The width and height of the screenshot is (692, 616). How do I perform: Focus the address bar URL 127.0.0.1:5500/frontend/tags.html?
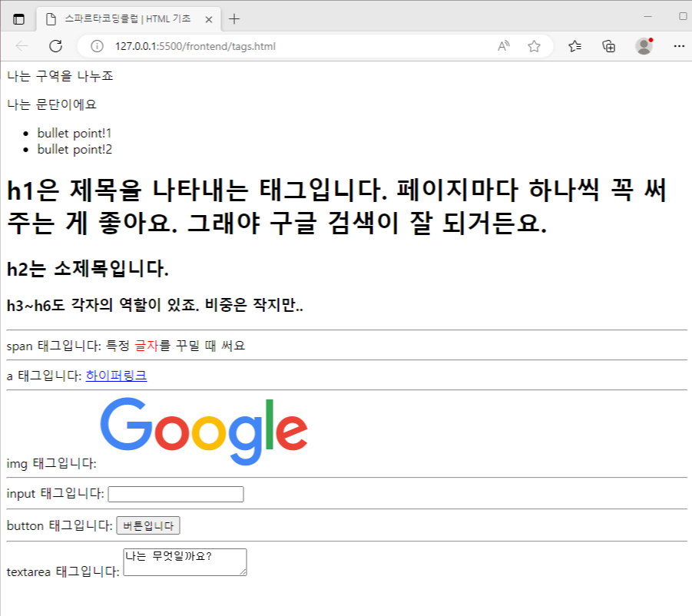click(x=195, y=46)
